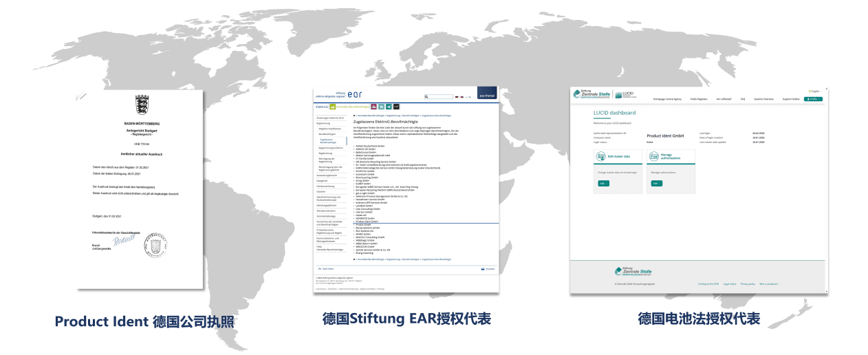The width and height of the screenshot is (868, 355).
Task: Open the green Profile dropdown
Action: [813, 99]
